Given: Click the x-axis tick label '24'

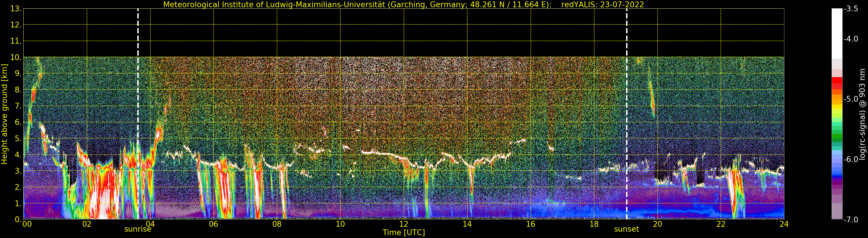Looking at the screenshot, I should (784, 224).
